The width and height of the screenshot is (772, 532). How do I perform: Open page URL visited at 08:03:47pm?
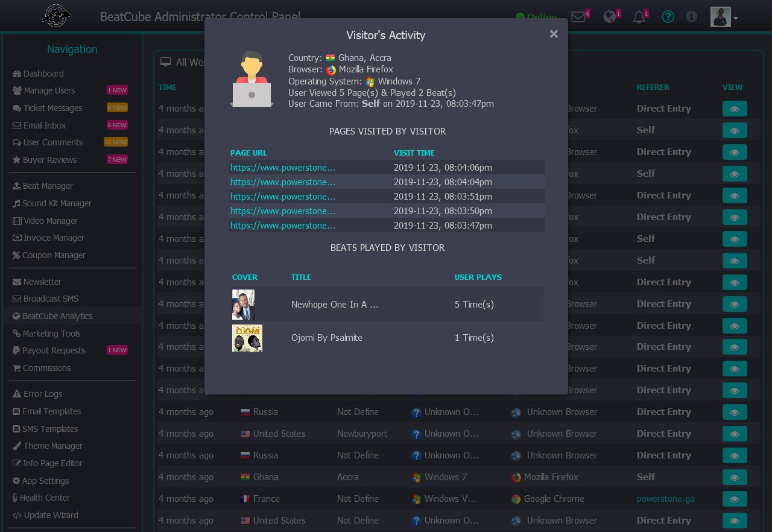283,225
